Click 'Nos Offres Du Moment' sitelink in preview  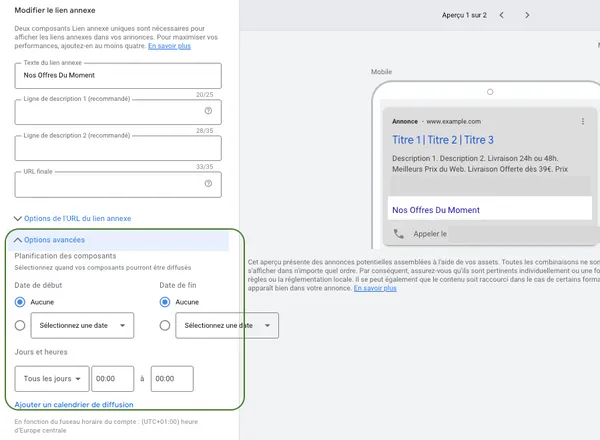[x=436, y=210]
